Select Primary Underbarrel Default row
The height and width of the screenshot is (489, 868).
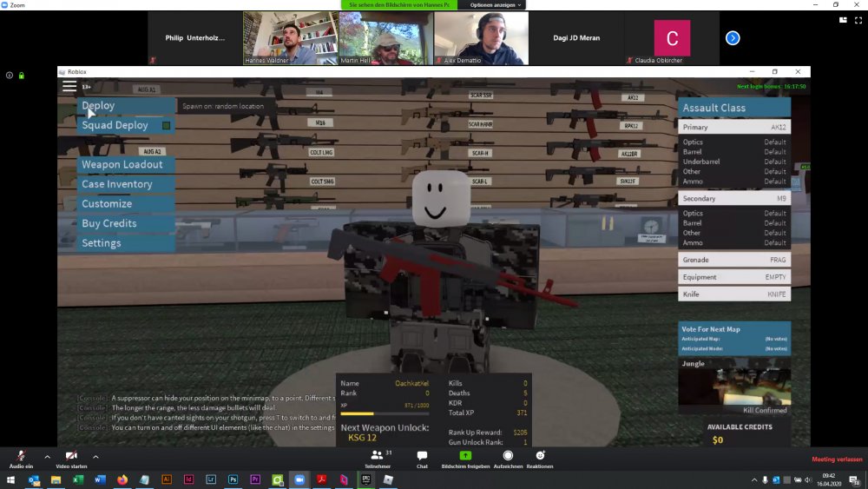tap(734, 162)
